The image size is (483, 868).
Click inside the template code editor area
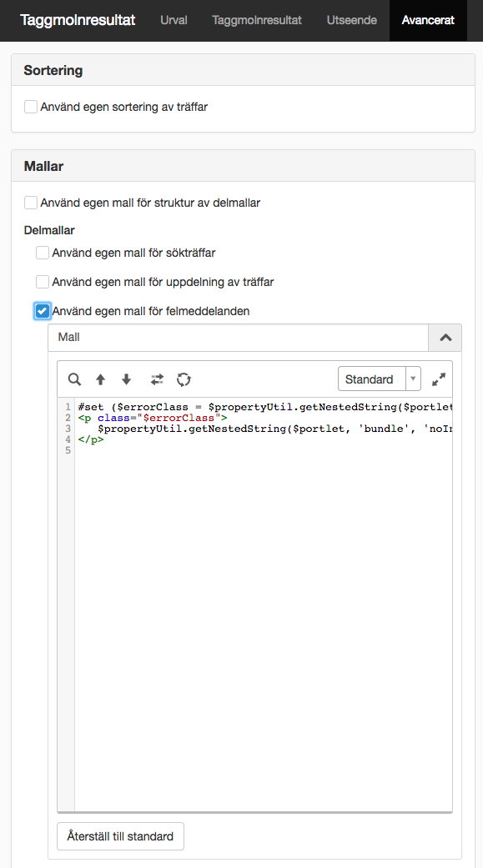pos(263,605)
